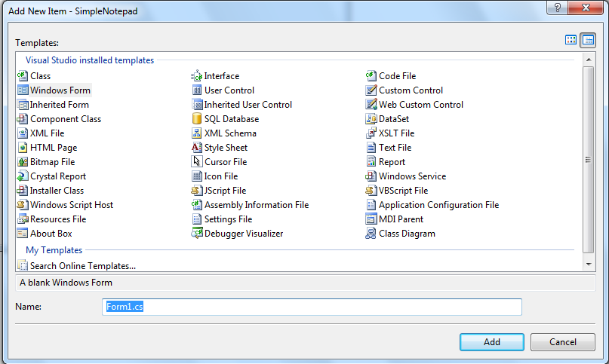
Task: Select the 'Application Configuration File' label
Action: tap(438, 205)
